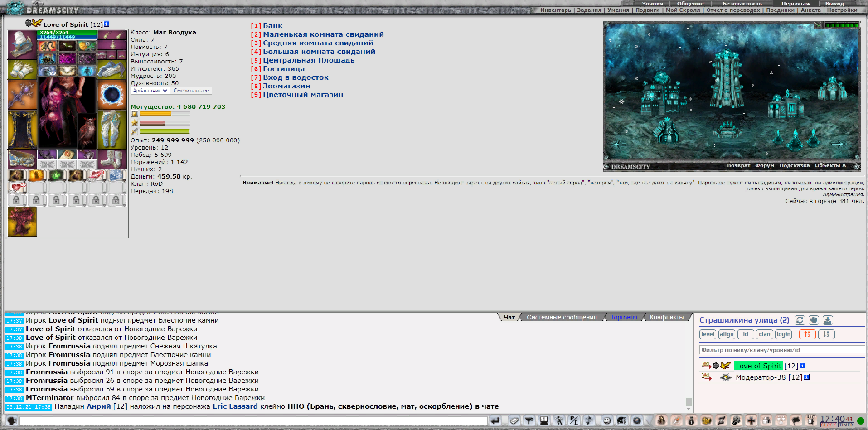Switch to the Торговля tab

pyautogui.click(x=624, y=317)
